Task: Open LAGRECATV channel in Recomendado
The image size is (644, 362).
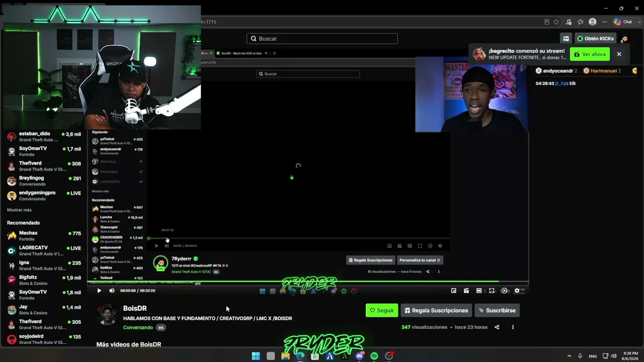Action: (44, 250)
